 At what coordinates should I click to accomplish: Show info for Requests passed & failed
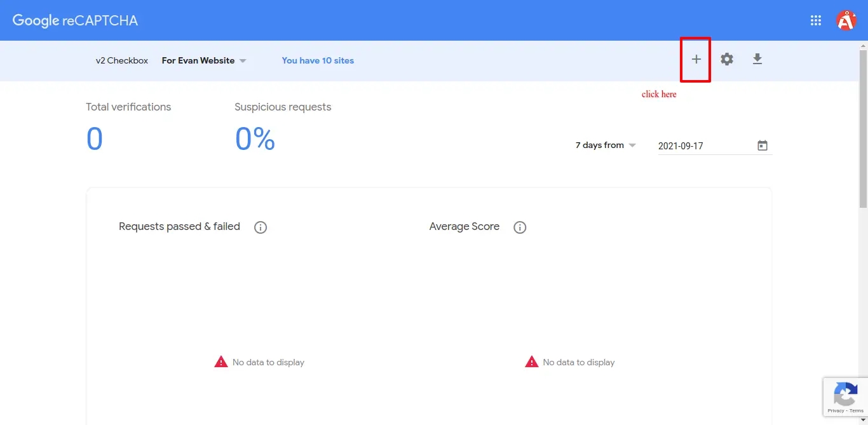pos(261,227)
